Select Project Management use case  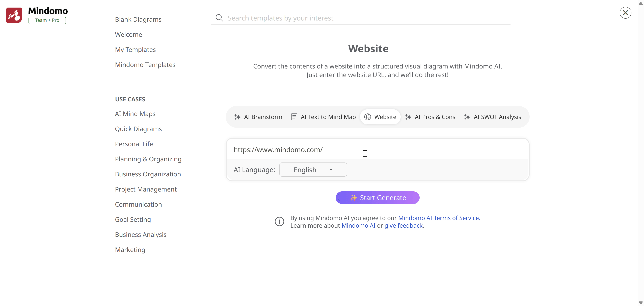pyautogui.click(x=146, y=189)
